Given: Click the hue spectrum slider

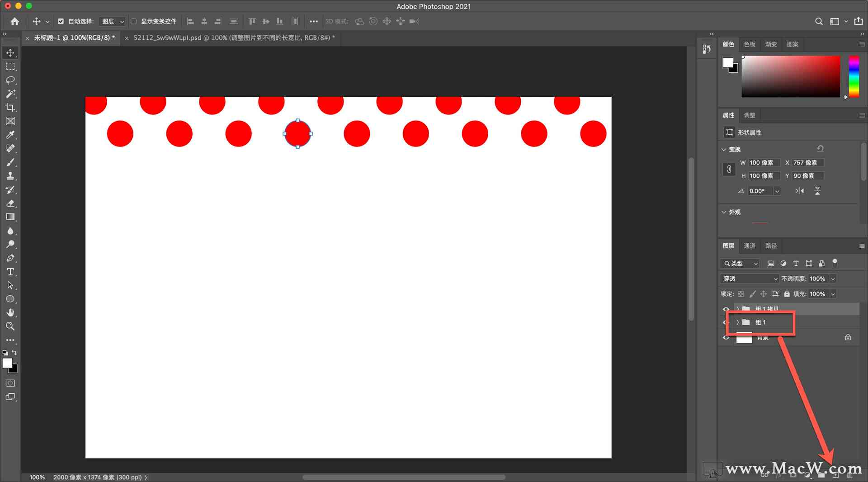Looking at the screenshot, I should (x=854, y=76).
